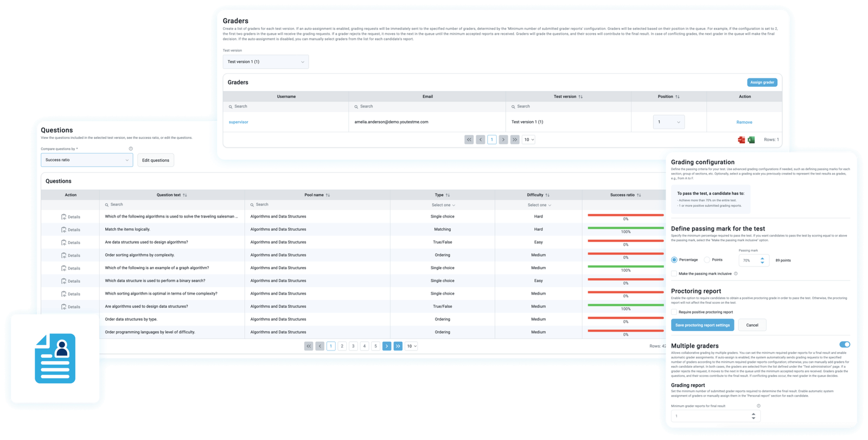Open the Test version dropdown
This screenshot has height=440, width=868.
pyautogui.click(x=265, y=62)
